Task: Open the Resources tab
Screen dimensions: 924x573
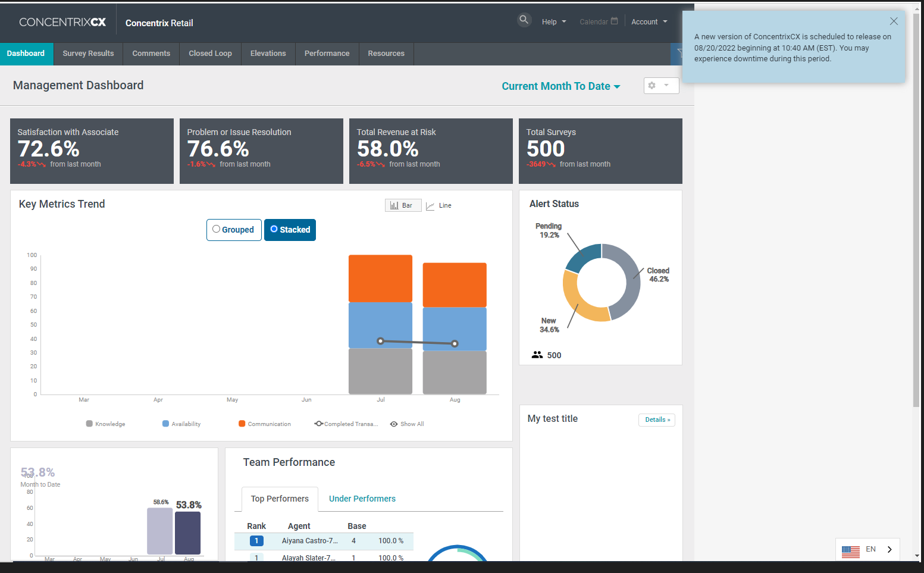Action: pyautogui.click(x=386, y=54)
